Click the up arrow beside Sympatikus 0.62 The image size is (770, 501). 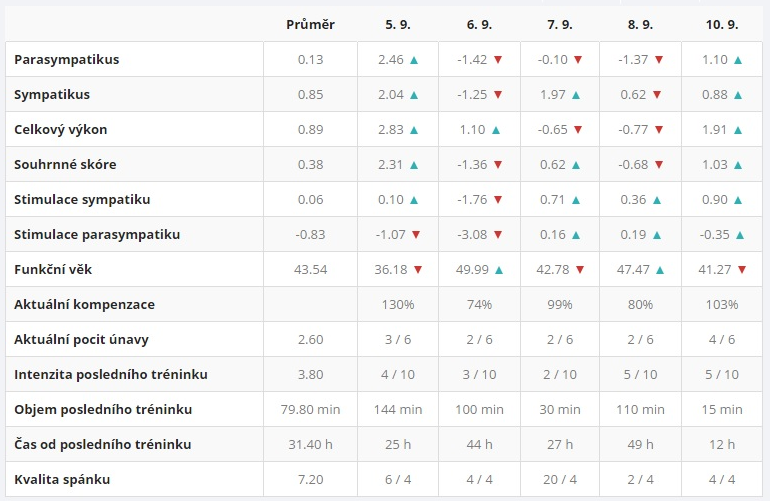click(x=655, y=95)
